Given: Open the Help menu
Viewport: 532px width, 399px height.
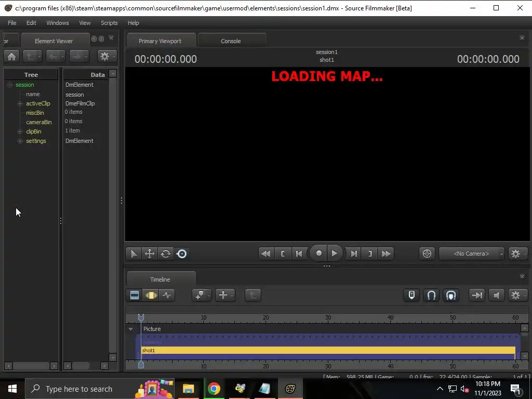Looking at the screenshot, I should [x=134, y=23].
